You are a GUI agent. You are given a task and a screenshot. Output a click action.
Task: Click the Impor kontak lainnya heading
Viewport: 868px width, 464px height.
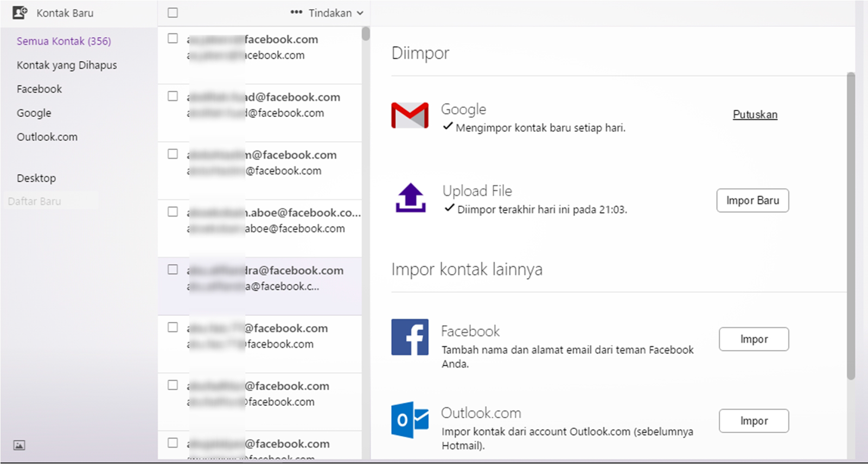tap(467, 270)
